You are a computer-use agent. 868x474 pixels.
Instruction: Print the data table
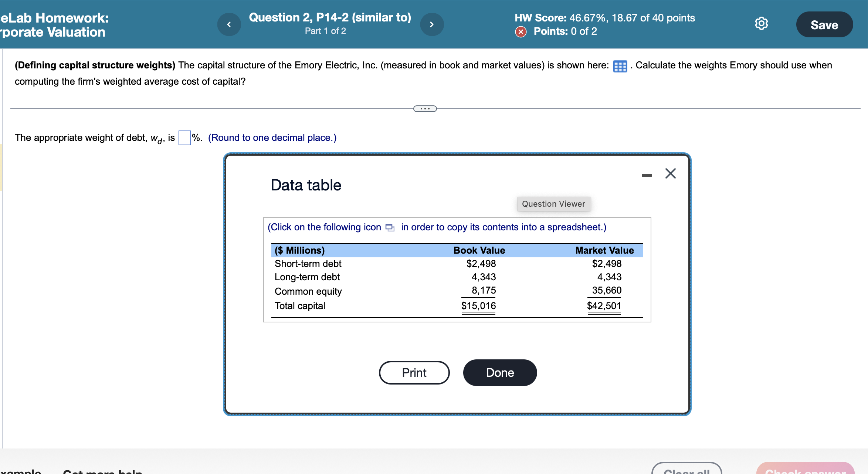[x=414, y=372]
